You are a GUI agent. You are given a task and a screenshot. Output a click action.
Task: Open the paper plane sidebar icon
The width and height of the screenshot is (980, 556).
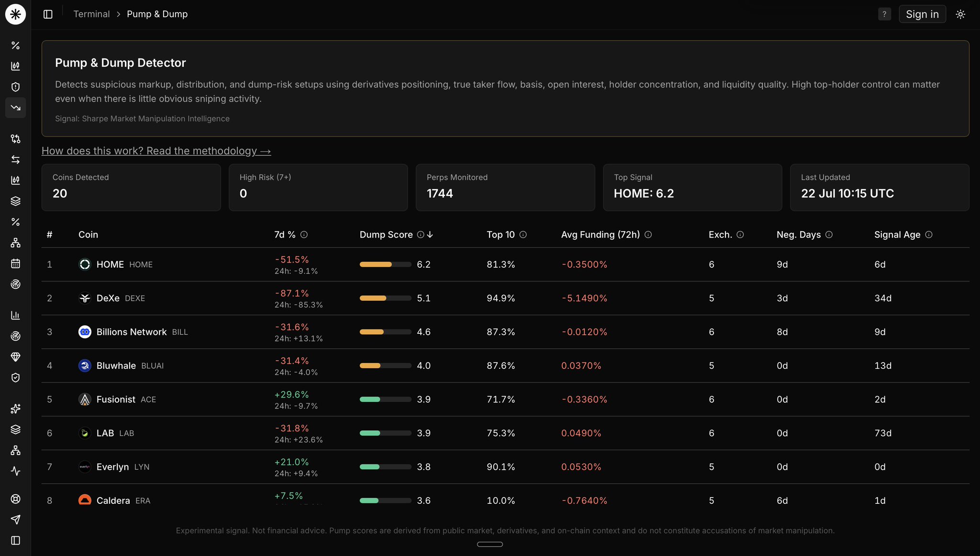15,520
